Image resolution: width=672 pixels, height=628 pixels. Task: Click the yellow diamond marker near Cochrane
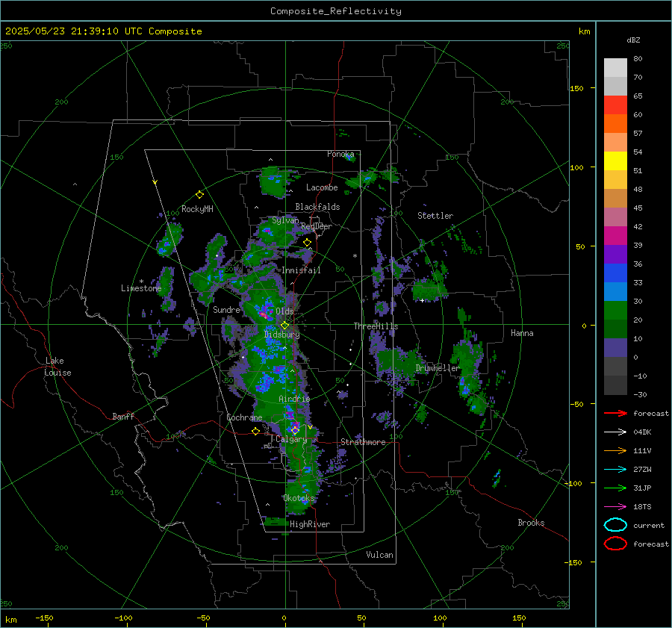[x=256, y=432]
